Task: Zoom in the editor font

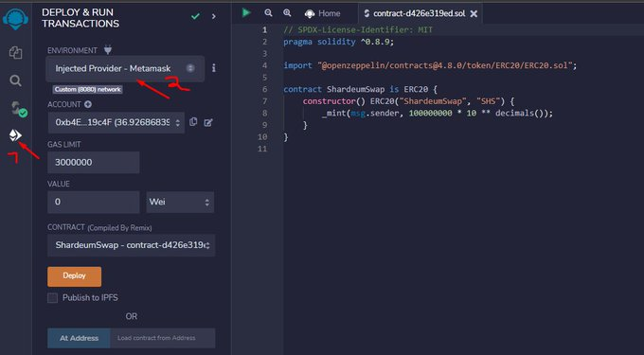Action: pos(287,13)
